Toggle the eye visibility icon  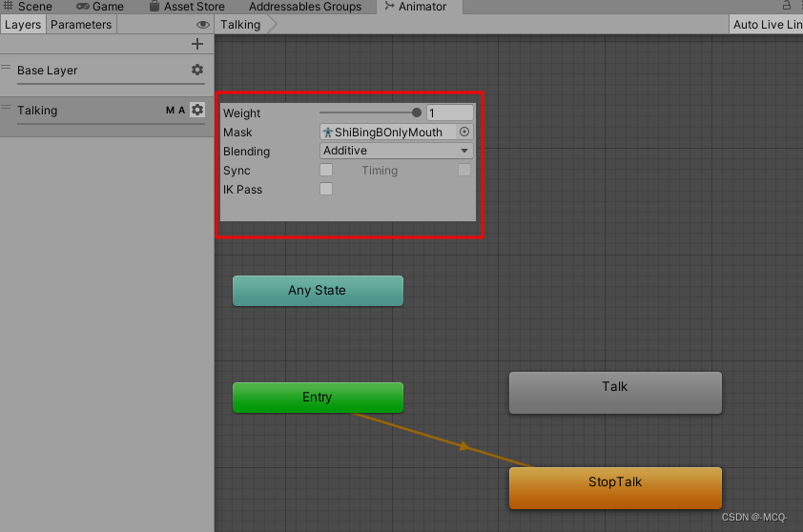(x=203, y=25)
